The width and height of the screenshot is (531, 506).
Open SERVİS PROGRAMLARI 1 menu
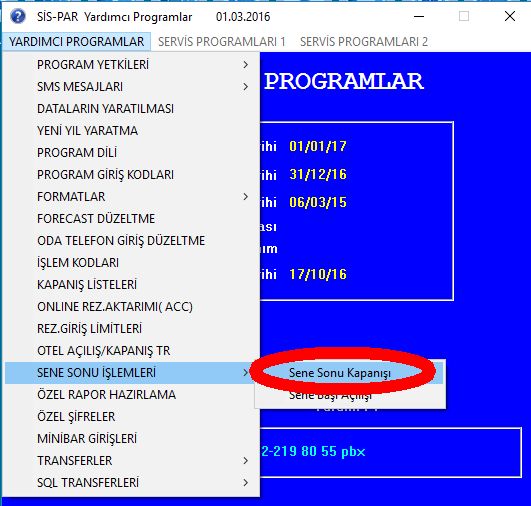tap(222, 42)
